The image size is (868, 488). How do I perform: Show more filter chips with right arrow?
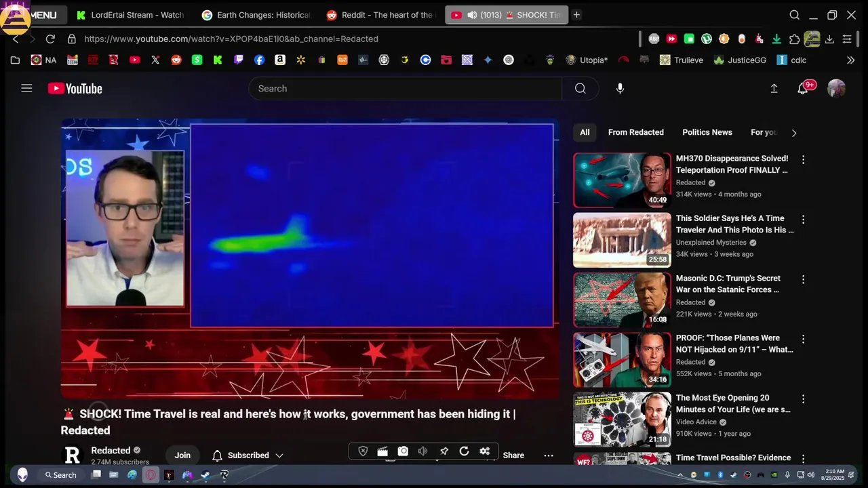click(x=794, y=133)
